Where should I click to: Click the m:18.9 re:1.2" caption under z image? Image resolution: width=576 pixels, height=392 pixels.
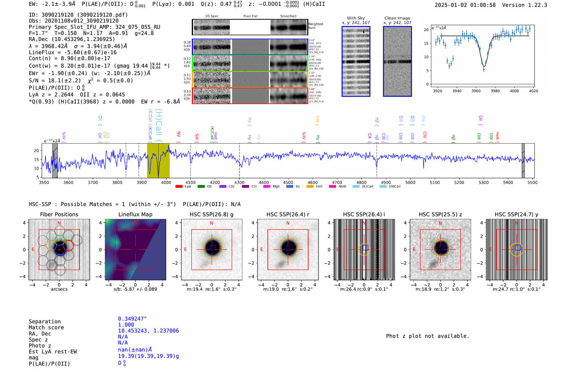click(x=440, y=289)
